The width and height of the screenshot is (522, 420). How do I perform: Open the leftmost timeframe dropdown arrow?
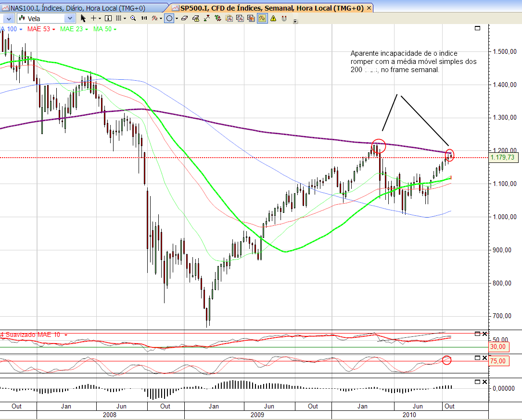tap(9, 18)
